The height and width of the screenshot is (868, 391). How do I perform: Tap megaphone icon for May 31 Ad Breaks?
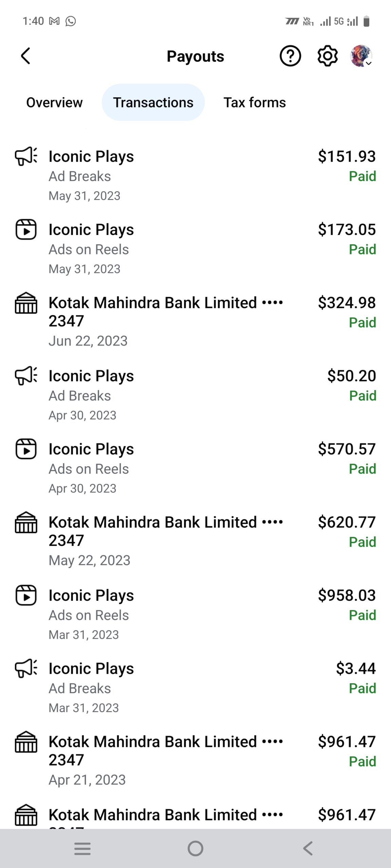[26, 156]
